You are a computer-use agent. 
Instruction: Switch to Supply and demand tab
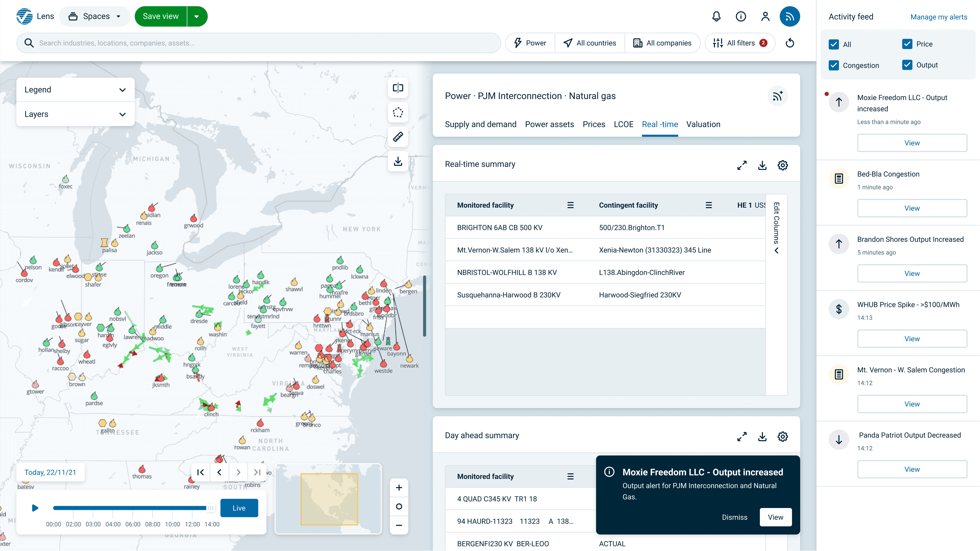(480, 124)
